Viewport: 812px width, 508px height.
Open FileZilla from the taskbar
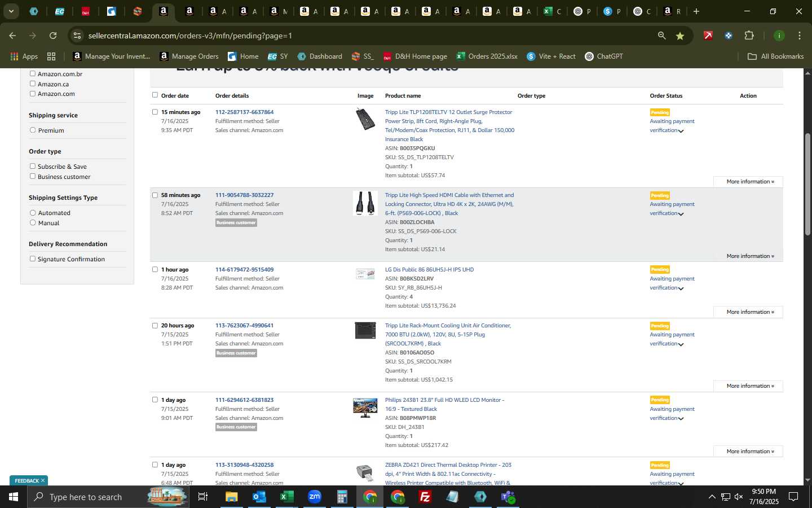425,497
